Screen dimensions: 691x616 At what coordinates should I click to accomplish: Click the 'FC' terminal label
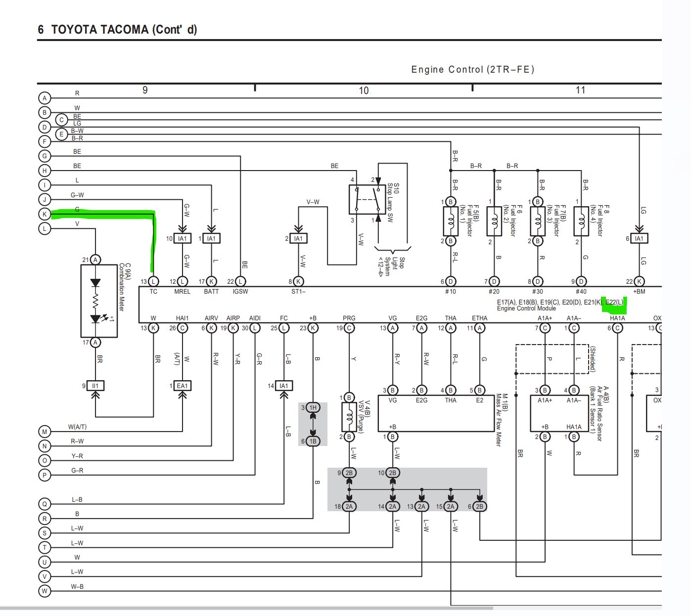[x=283, y=318]
